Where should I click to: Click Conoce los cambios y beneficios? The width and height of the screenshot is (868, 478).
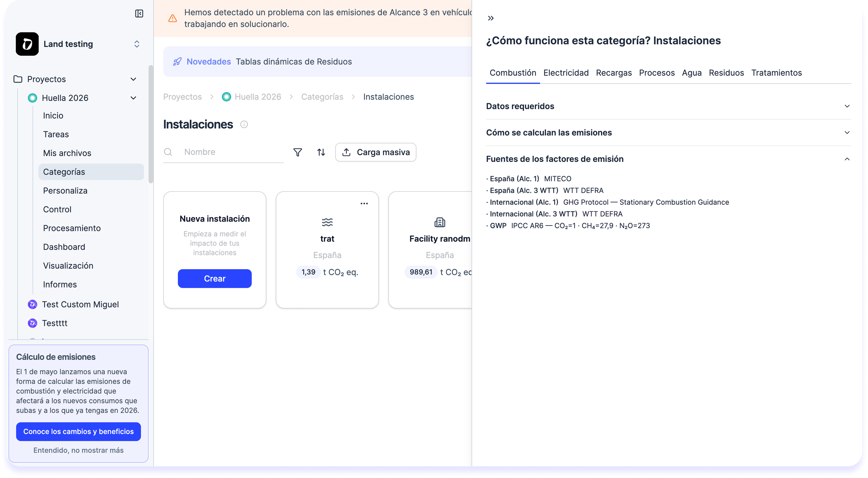[x=78, y=431]
